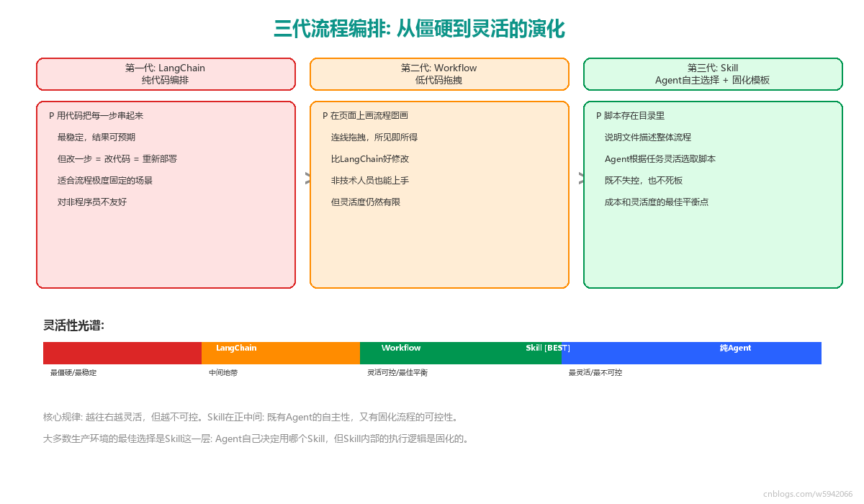Select '非技术人员也能上手'
The image size is (864, 504).
[x=370, y=180]
